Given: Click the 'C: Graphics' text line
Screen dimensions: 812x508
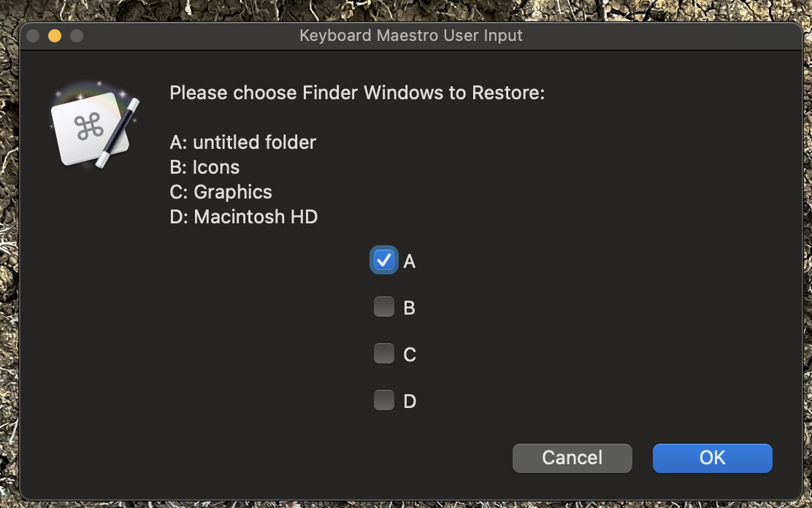Looking at the screenshot, I should 221,192.
